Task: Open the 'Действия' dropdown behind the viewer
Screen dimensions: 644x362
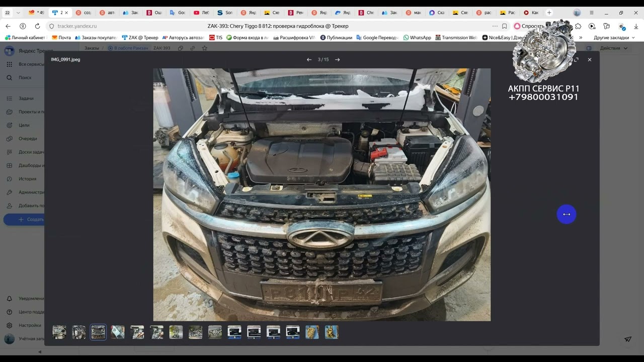Action: pos(614,48)
